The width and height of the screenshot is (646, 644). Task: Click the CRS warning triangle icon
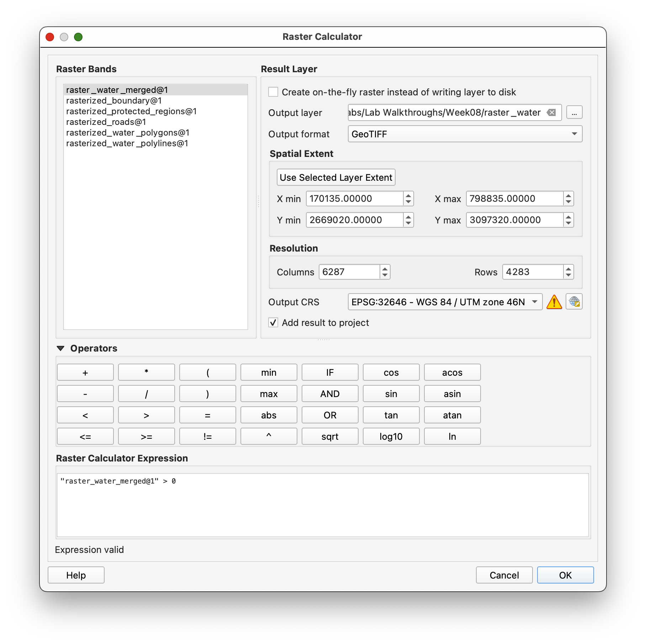point(554,302)
